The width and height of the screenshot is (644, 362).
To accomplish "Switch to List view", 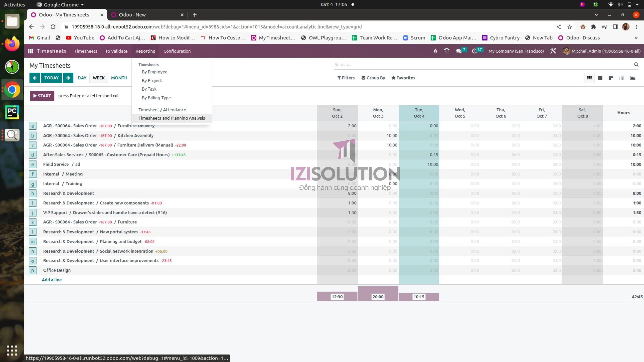I will click(600, 78).
